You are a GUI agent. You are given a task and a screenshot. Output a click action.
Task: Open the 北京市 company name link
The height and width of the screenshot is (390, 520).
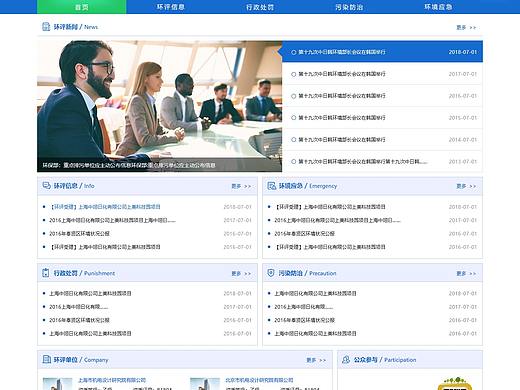tap(259, 380)
